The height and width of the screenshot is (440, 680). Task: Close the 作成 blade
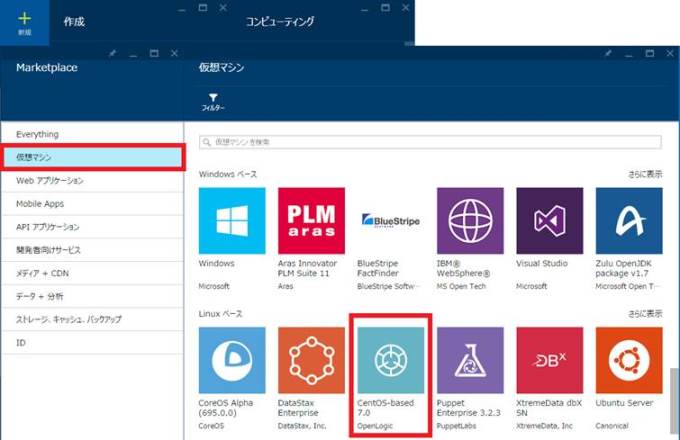coord(223,7)
